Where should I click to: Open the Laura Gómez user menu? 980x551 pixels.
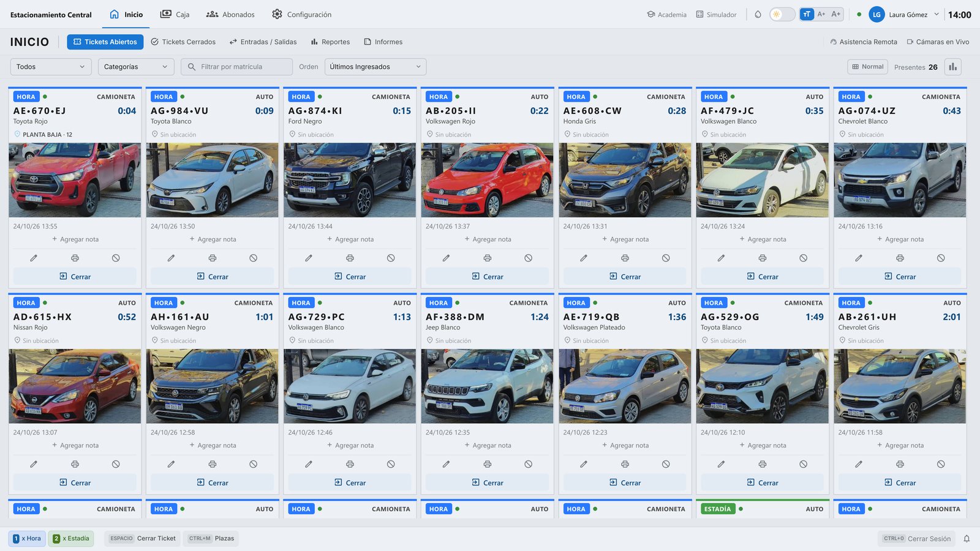(904, 15)
